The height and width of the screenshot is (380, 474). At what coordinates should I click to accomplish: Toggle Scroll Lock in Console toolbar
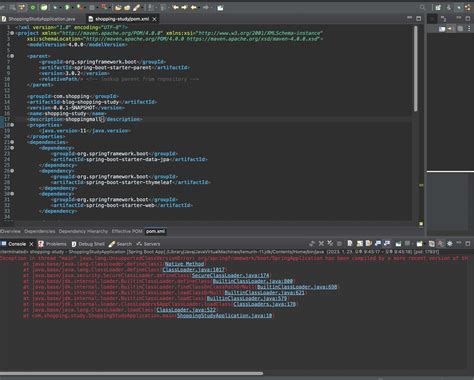click(360, 244)
